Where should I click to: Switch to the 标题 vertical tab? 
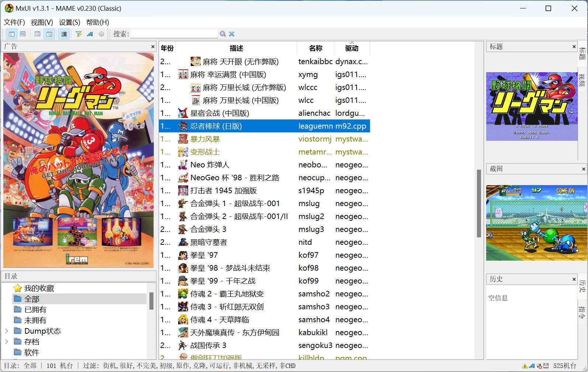[582, 53]
